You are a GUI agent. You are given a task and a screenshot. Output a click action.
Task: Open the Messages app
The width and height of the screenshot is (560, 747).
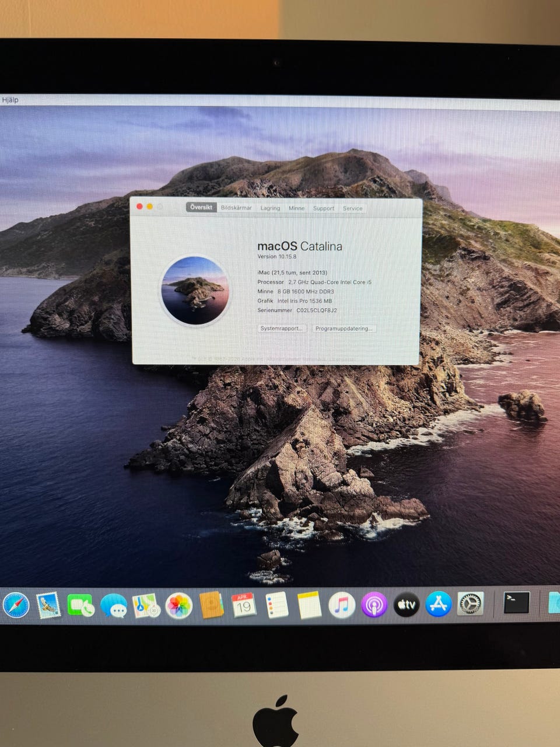point(113,606)
